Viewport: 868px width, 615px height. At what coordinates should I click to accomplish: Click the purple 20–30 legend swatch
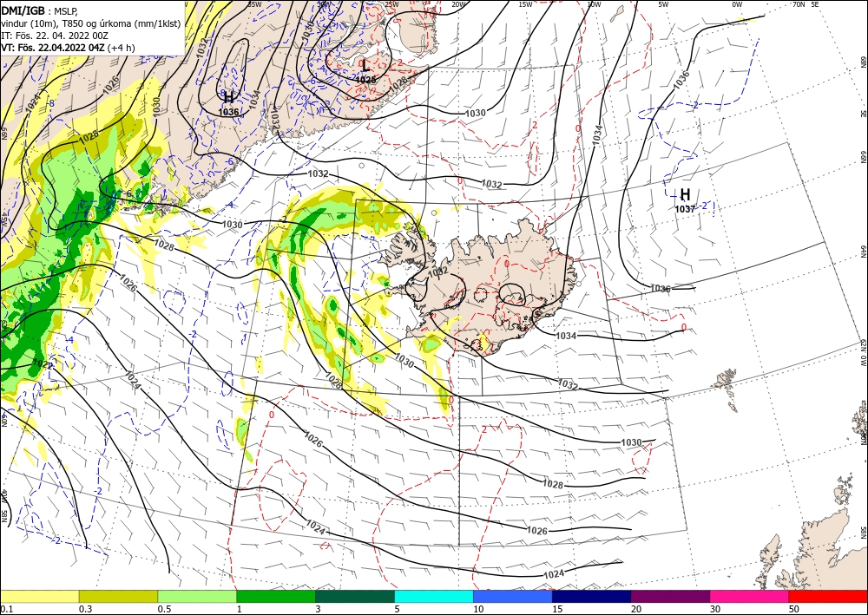[670, 596]
